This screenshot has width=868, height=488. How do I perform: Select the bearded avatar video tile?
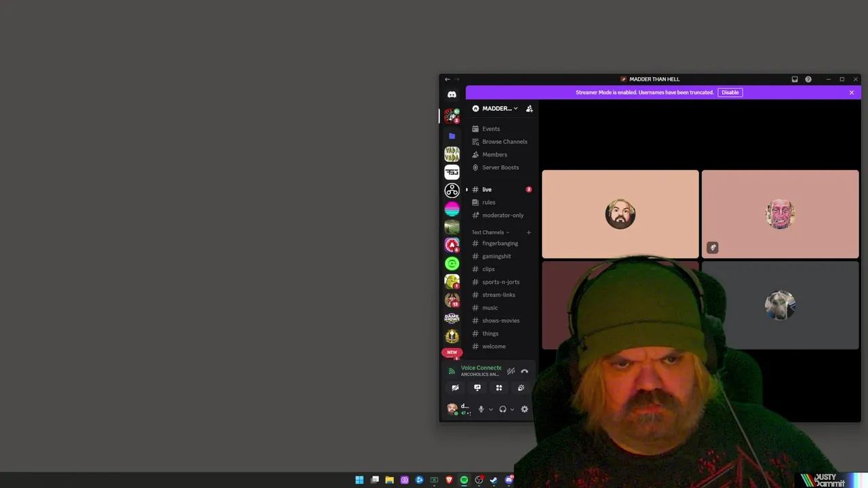620,214
